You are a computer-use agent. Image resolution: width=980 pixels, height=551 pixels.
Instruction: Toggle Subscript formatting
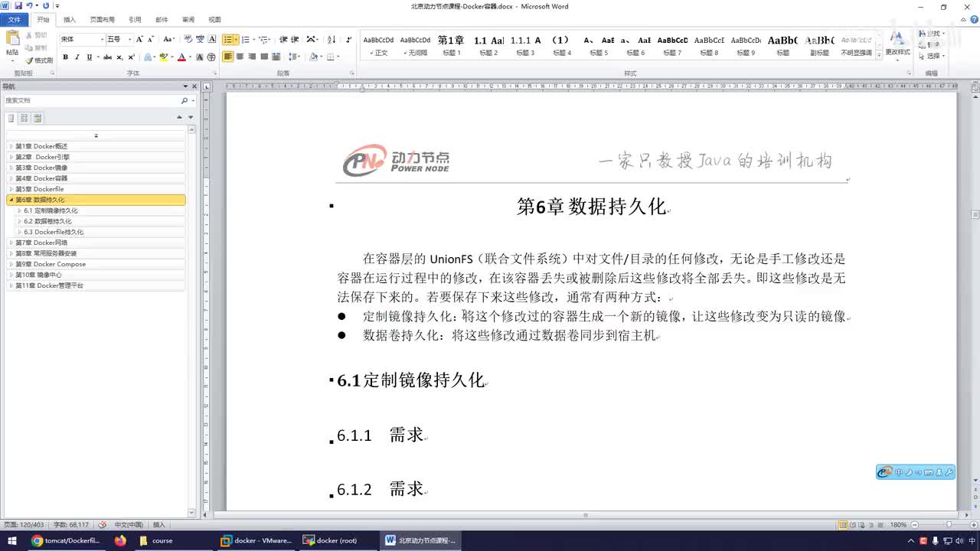coord(119,57)
